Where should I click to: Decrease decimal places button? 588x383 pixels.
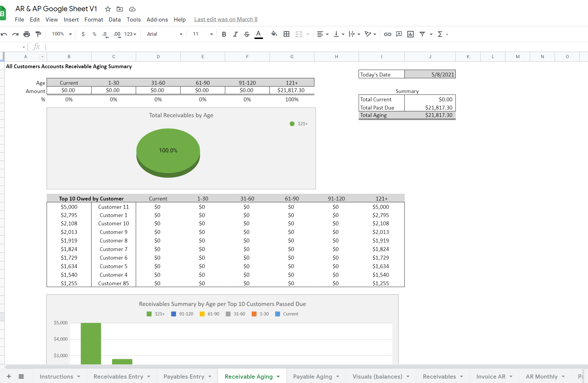click(x=105, y=34)
